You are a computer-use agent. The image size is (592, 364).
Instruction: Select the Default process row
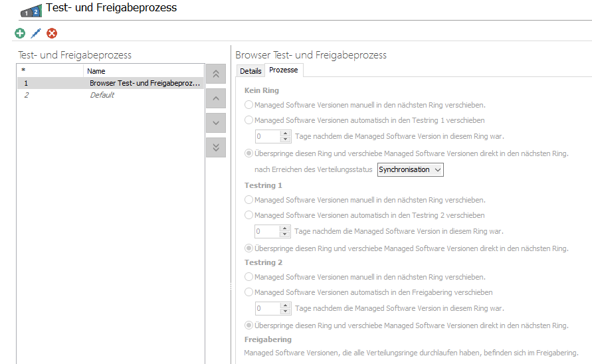point(110,95)
